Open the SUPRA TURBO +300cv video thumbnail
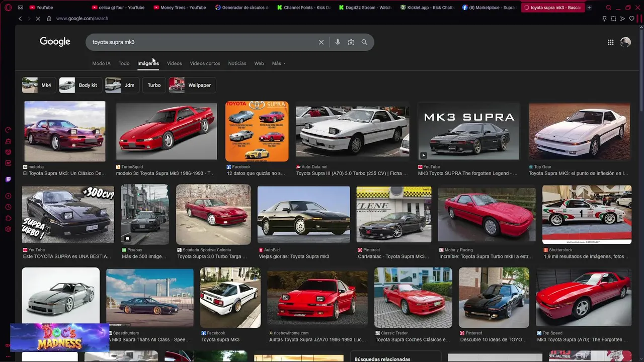The image size is (644, 362). tap(68, 215)
